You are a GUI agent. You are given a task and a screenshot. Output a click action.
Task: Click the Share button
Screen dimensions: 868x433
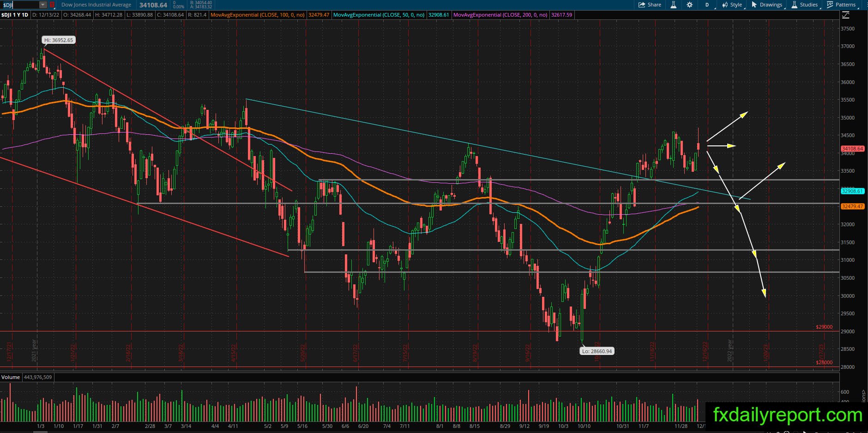[x=650, y=5]
